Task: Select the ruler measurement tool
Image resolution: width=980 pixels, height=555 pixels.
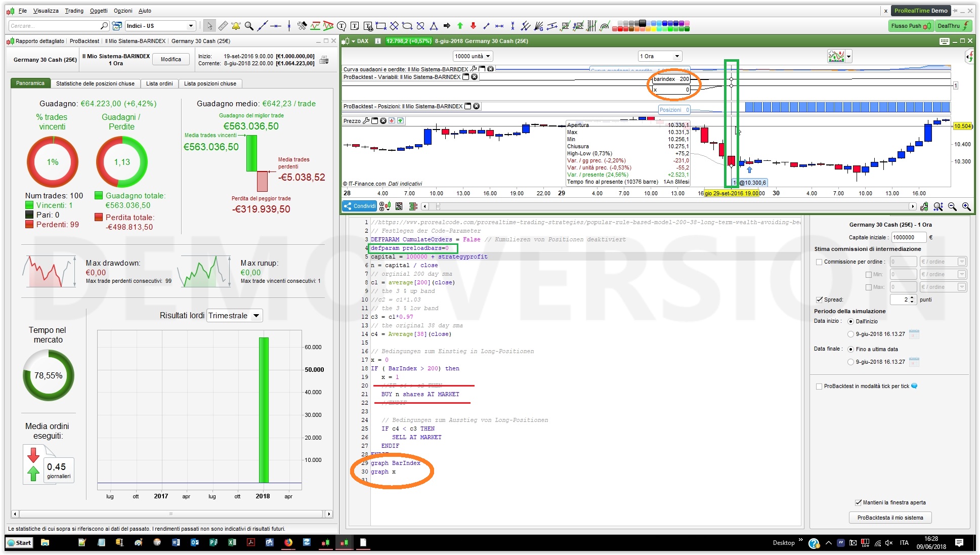Action: point(223,26)
